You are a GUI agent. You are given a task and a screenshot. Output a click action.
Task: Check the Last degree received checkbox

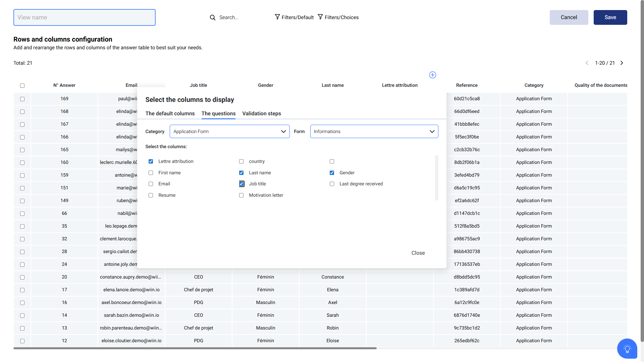tap(332, 184)
